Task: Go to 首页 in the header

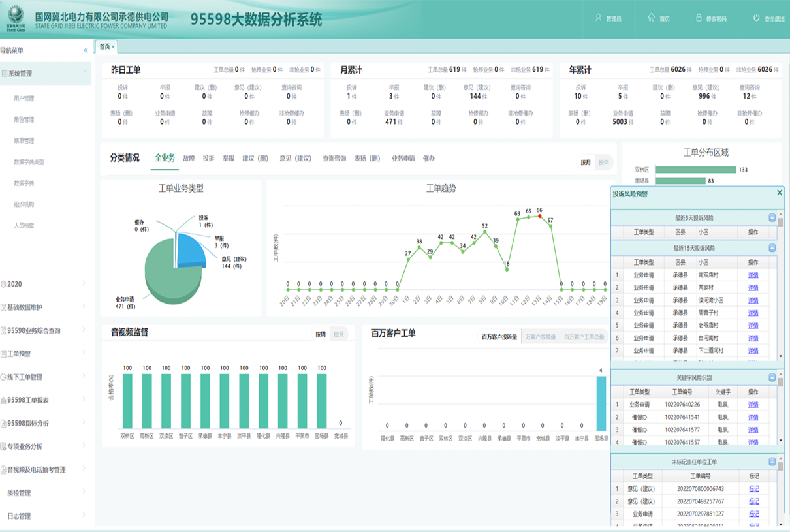Action: [x=659, y=18]
